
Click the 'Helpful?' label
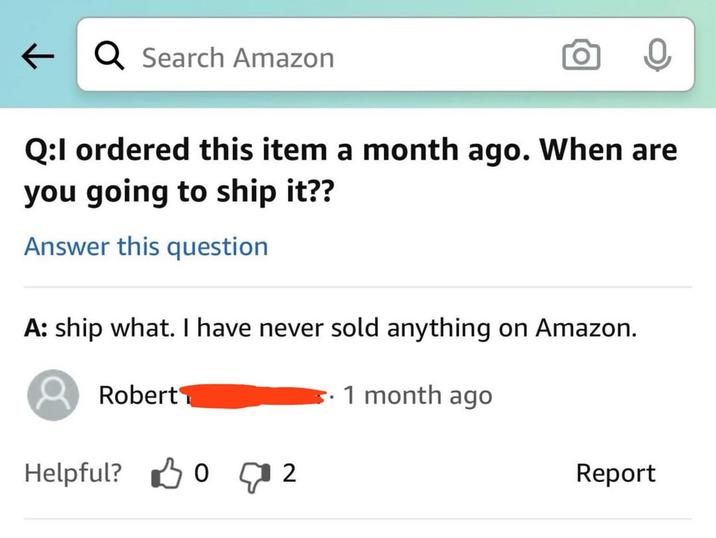coord(73,473)
